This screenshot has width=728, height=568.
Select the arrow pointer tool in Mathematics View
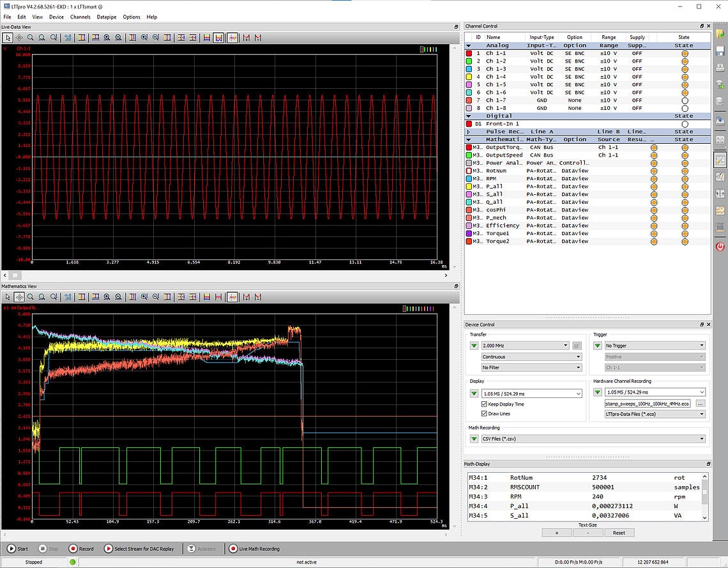pos(8,297)
